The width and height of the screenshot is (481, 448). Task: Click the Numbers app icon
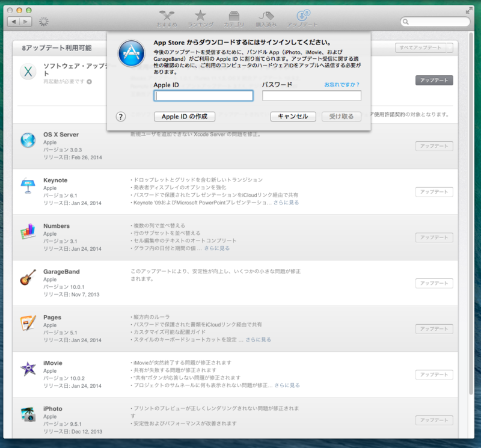(28, 232)
